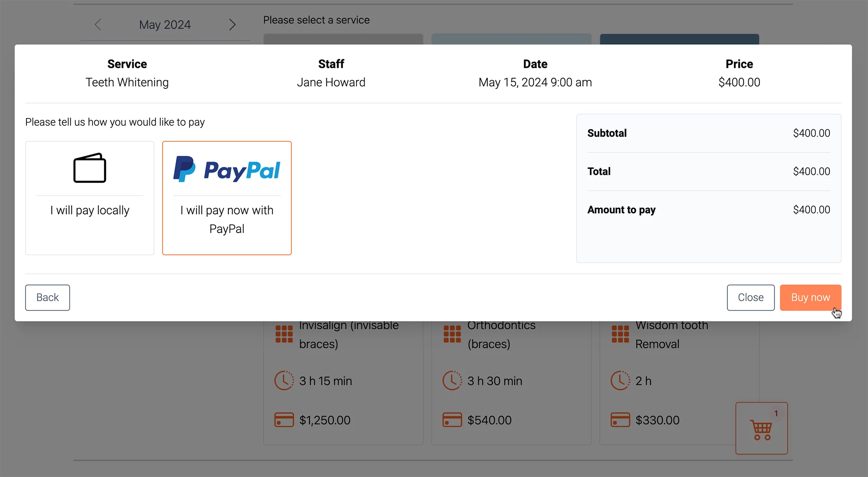The image size is (868, 477).
Task: Click the card icon beside $330.00
Action: pyautogui.click(x=620, y=420)
